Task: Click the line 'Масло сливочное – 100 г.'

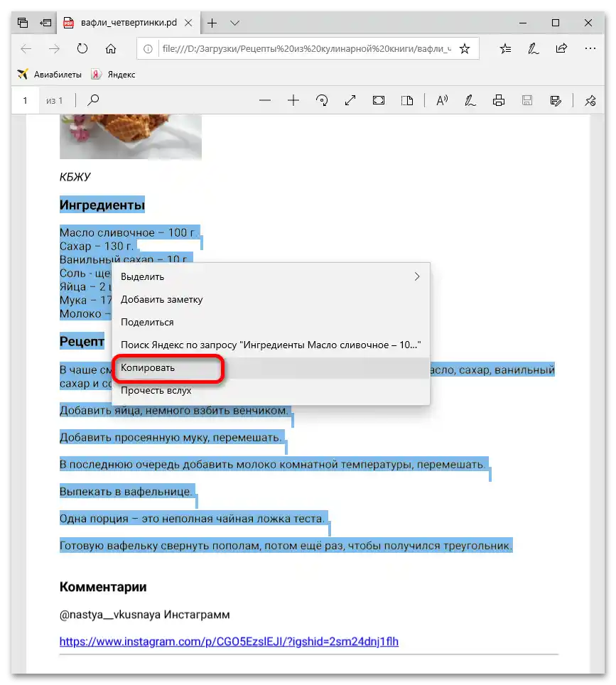Action: pos(129,232)
